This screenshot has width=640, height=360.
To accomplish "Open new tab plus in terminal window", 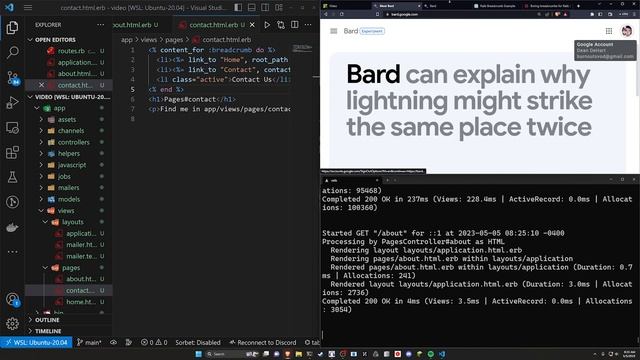I will 387,180.
